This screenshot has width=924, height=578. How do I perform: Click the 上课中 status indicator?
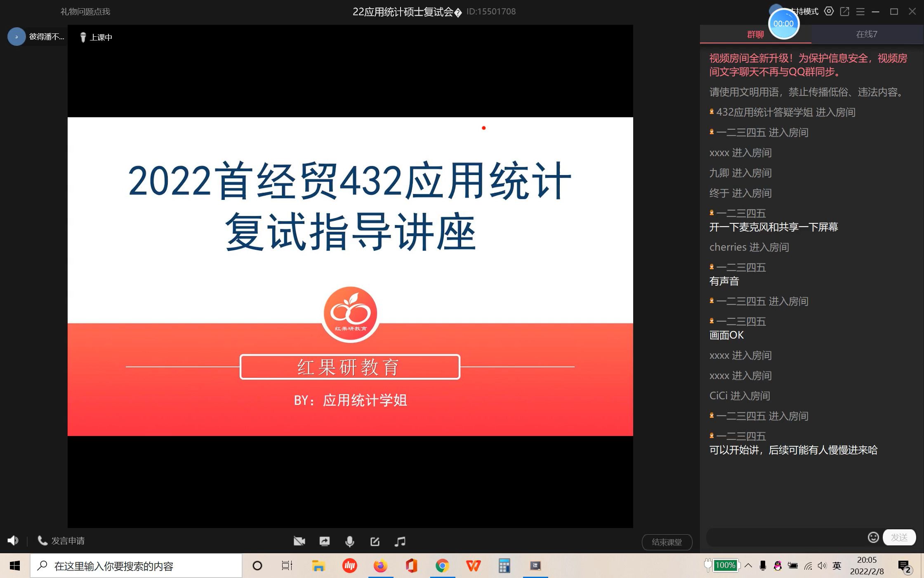point(96,37)
